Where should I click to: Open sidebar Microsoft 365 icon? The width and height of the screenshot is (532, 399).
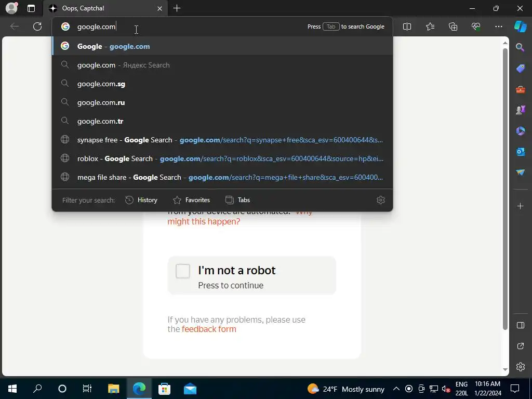(x=520, y=130)
